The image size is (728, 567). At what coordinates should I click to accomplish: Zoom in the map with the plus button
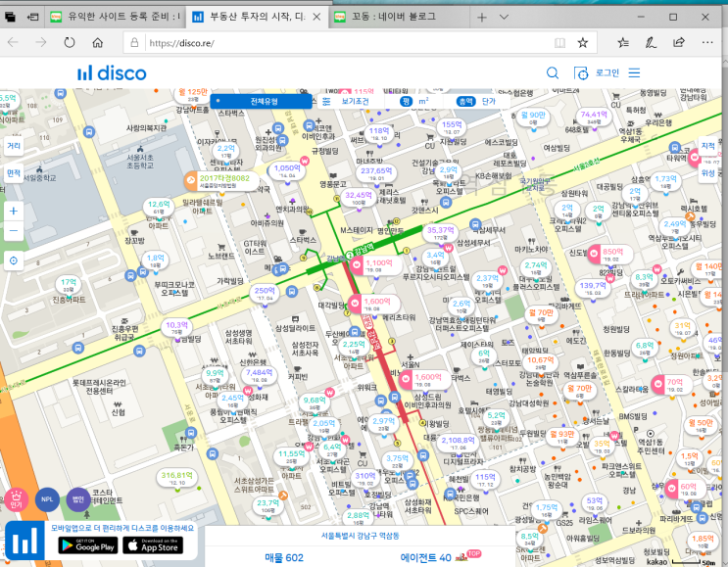coord(14,212)
